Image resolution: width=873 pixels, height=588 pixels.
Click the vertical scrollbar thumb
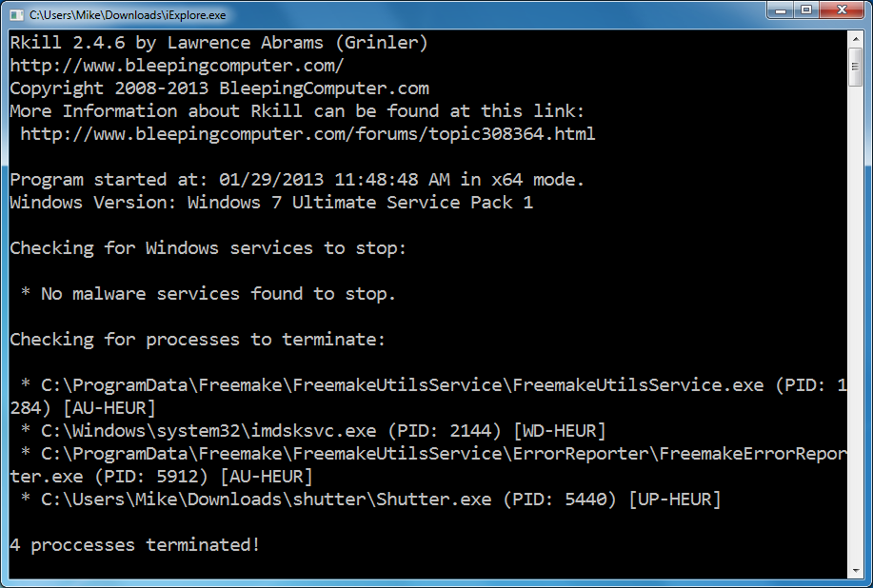coord(855,67)
